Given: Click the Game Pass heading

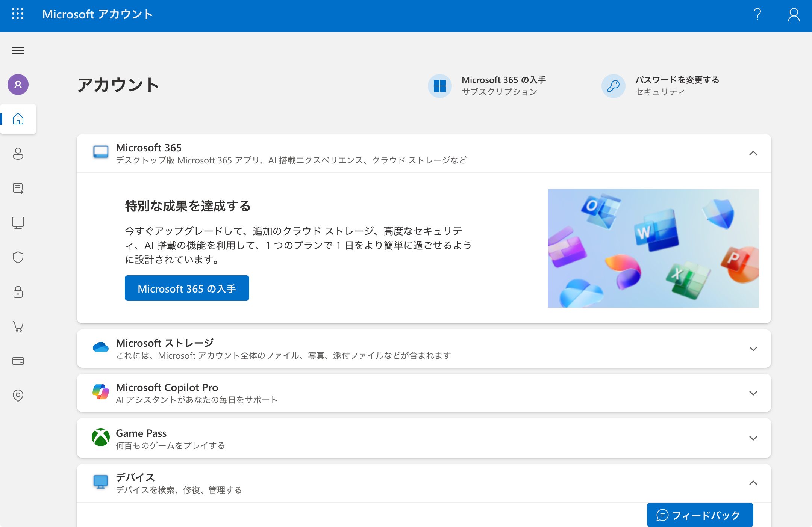Looking at the screenshot, I should point(141,433).
